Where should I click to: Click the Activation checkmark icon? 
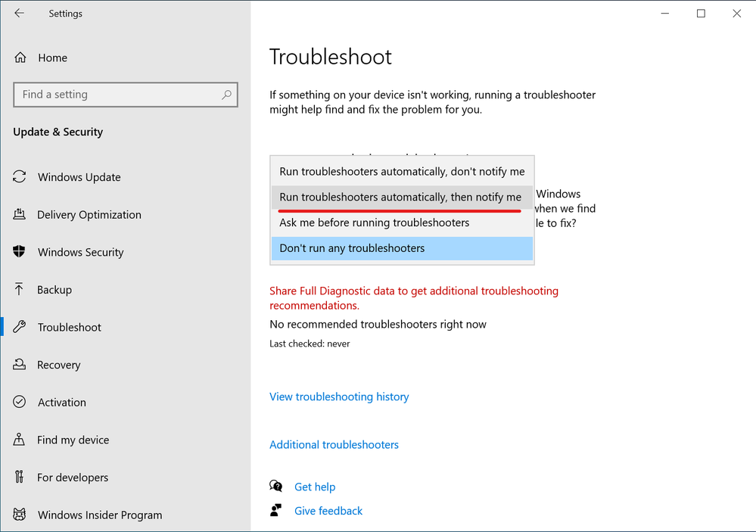[20, 403]
